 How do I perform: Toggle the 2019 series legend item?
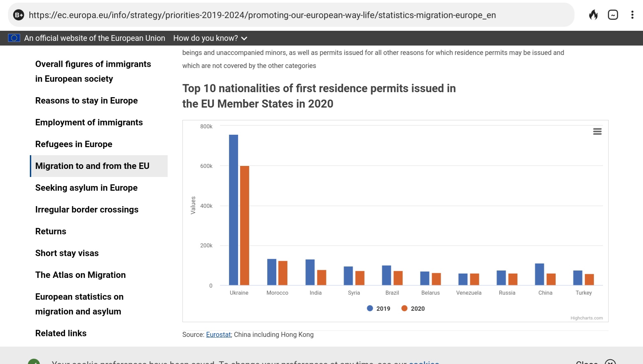pyautogui.click(x=378, y=308)
